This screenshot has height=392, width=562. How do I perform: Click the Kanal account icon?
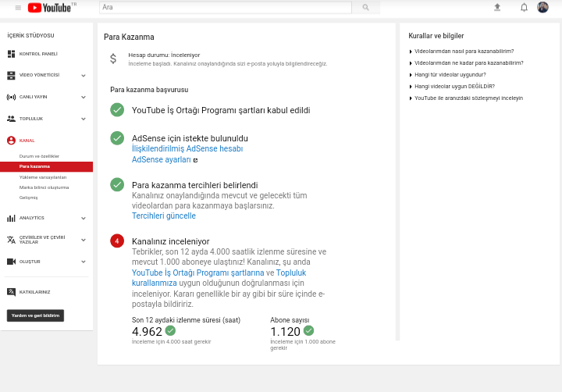coord(11,141)
